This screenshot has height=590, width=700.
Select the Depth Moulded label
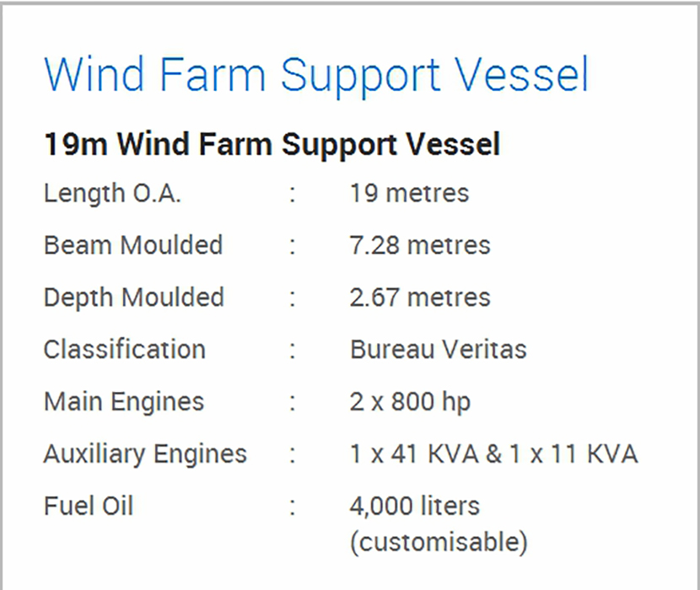coord(133,298)
